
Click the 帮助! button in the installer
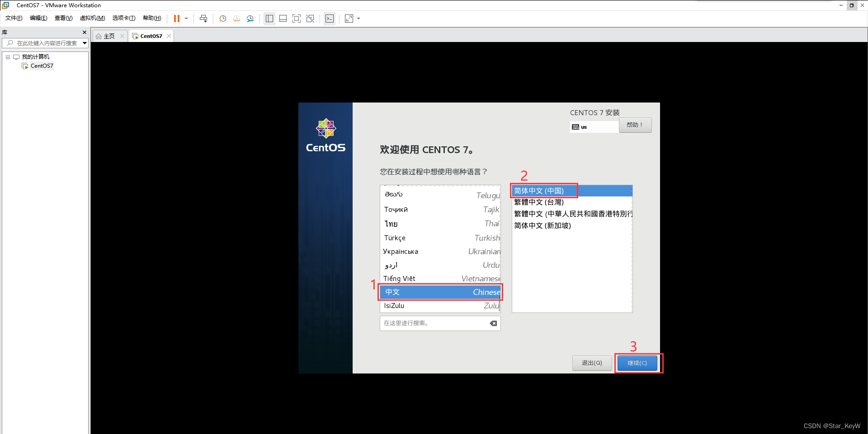coord(635,125)
